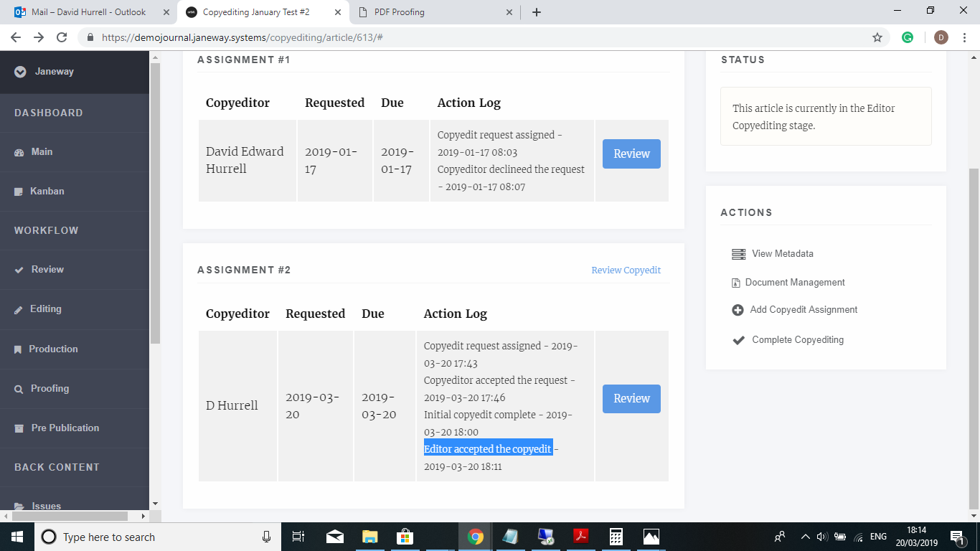Open Microsoft Store from the taskbar
This screenshot has height=551, width=980.
(405, 537)
